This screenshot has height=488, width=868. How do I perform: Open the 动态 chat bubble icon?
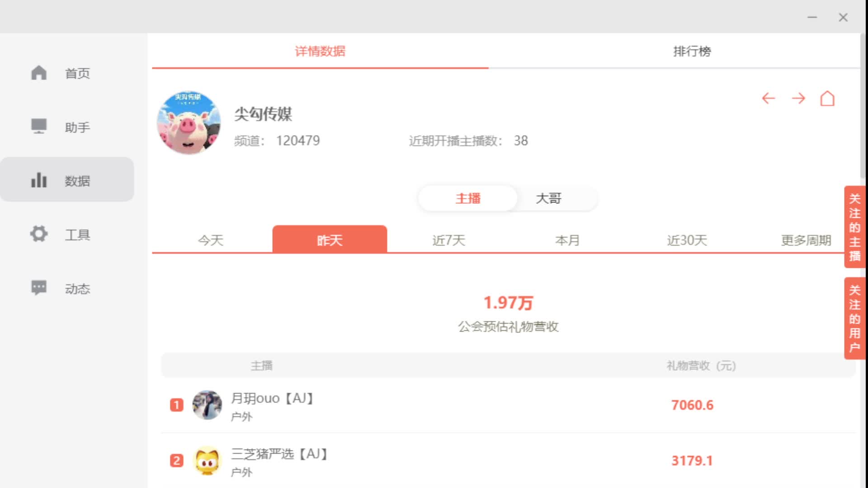pos(39,287)
